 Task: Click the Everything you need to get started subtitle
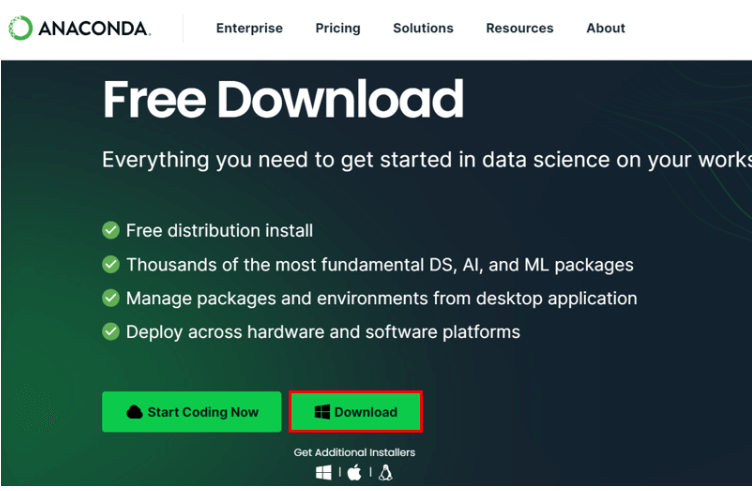pyautogui.click(x=427, y=160)
